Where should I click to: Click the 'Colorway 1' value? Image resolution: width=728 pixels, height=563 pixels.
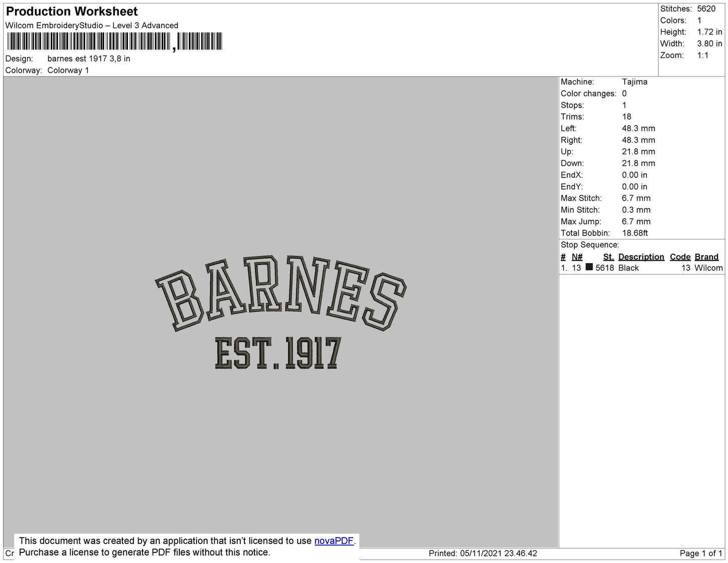68,70
